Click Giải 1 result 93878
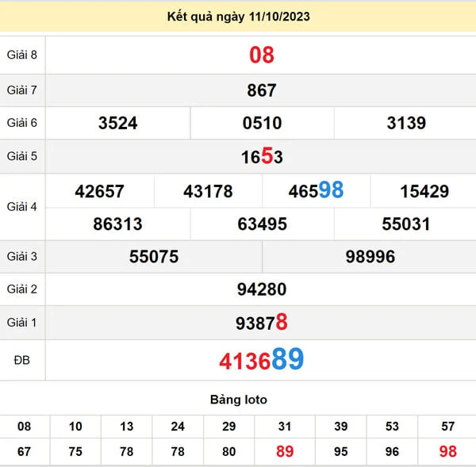Image resolution: width=476 pixels, height=467 pixels. click(262, 323)
